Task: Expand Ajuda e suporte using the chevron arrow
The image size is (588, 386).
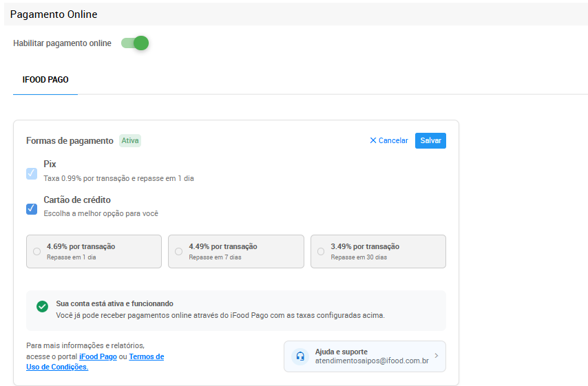Action: tap(437, 356)
